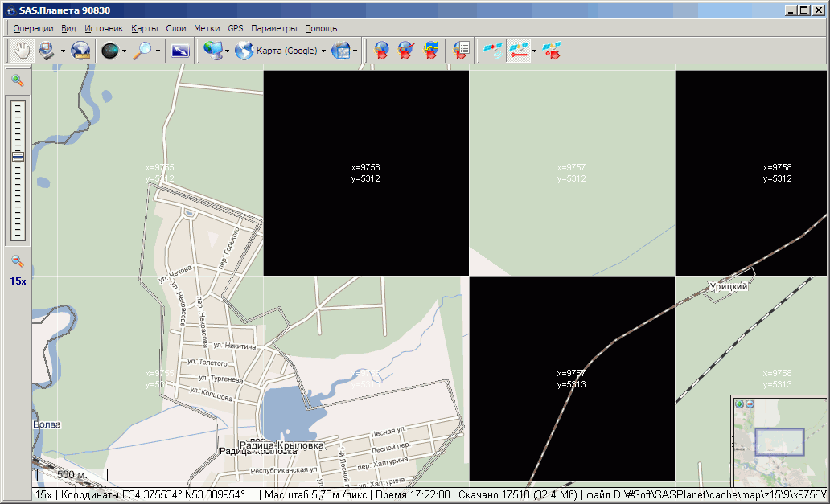Click the first satellite GPS toolbar icon

[492, 51]
